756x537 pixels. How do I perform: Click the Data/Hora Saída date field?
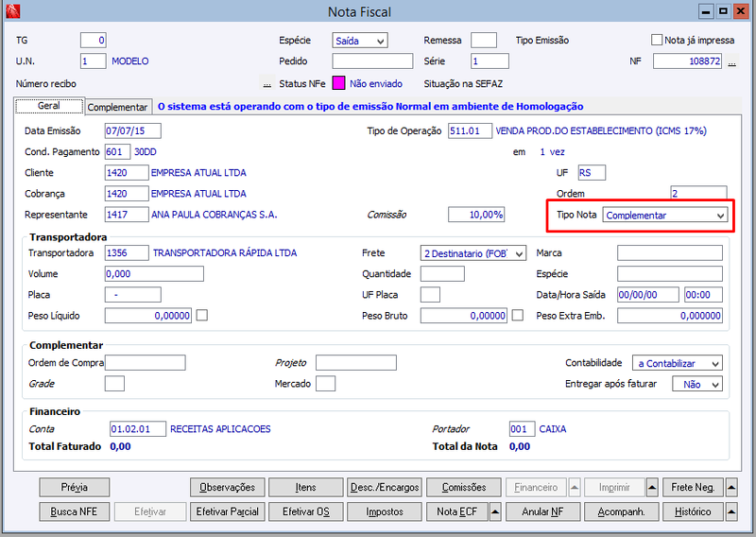[x=648, y=295]
